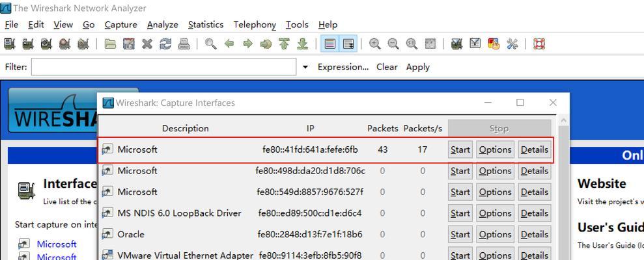Jump to first packet arrow icon
The height and width of the screenshot is (260, 644).
tap(284, 44)
